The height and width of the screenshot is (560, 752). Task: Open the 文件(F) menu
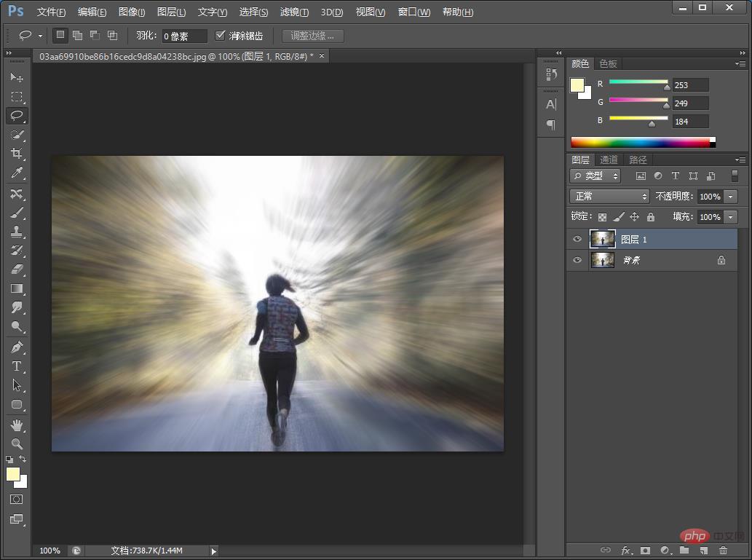click(x=51, y=12)
